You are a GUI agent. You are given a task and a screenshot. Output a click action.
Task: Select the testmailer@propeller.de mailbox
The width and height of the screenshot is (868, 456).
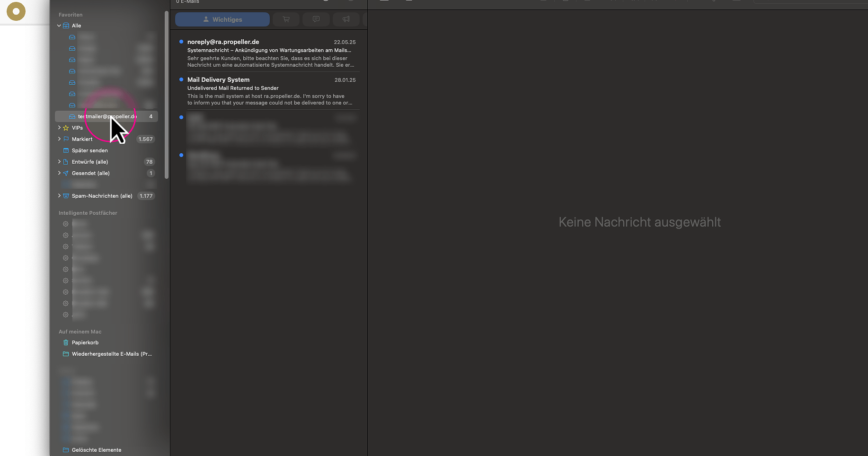106,116
